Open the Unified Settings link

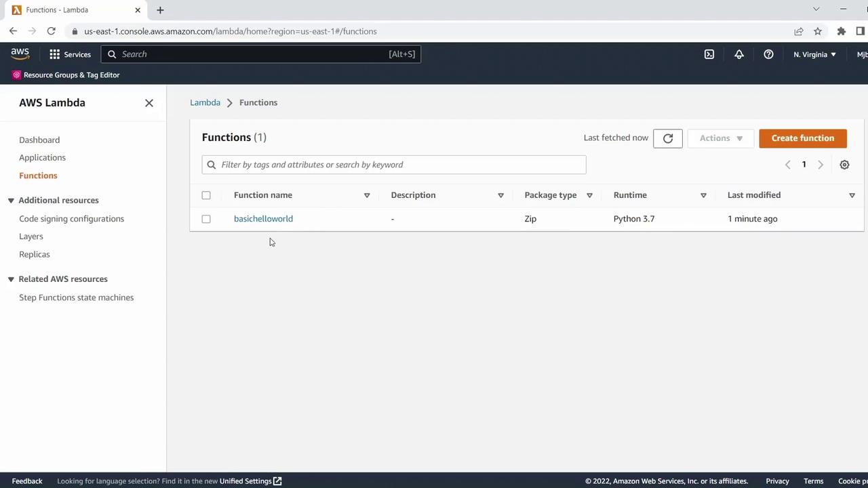[250, 481]
